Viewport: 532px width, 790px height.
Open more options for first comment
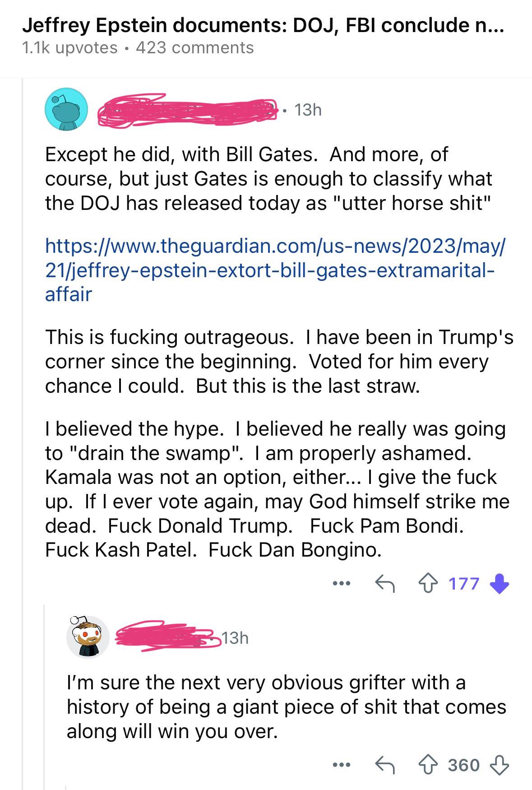click(342, 584)
